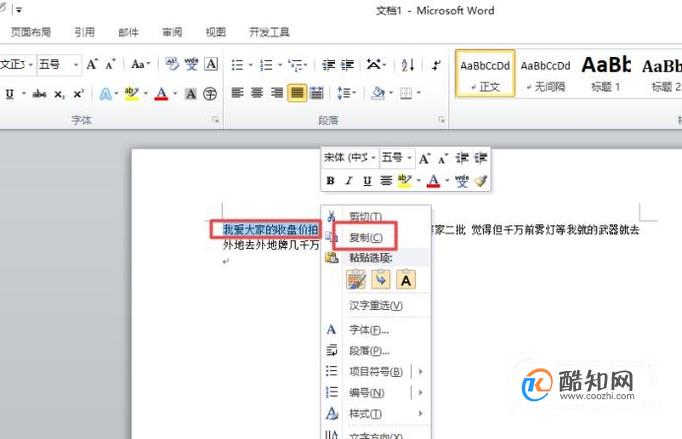The width and height of the screenshot is (682, 439).
Task: Pick the ribbon font color red A
Action: point(161,94)
